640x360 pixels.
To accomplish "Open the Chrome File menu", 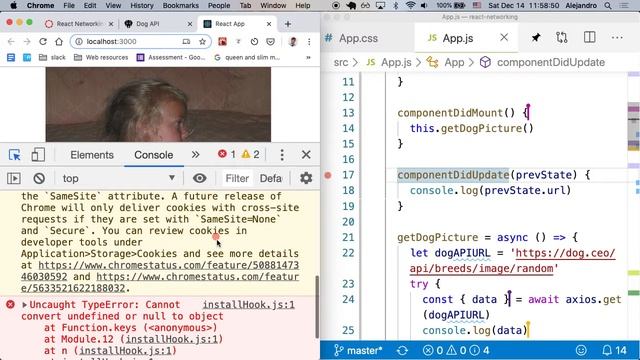I will tap(69, 5).
